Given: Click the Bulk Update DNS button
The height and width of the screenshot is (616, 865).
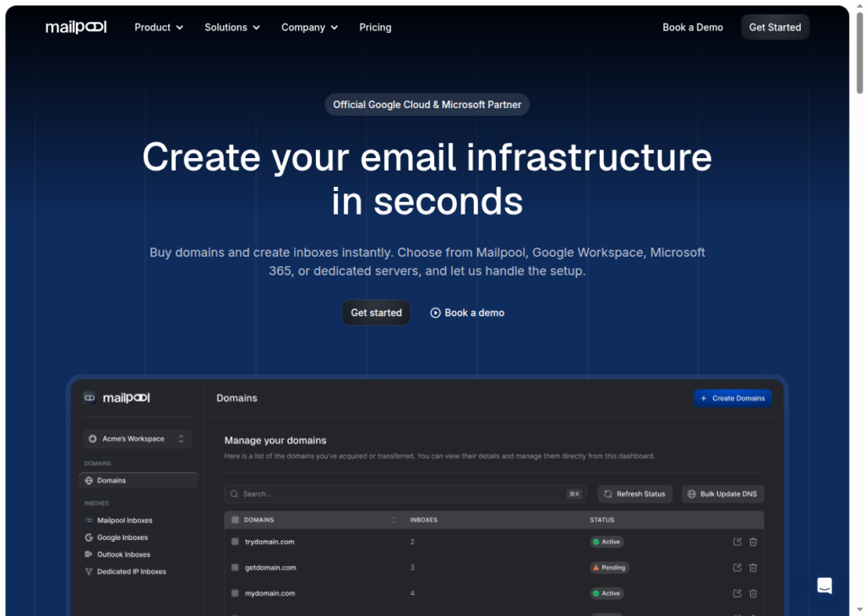Looking at the screenshot, I should (723, 494).
